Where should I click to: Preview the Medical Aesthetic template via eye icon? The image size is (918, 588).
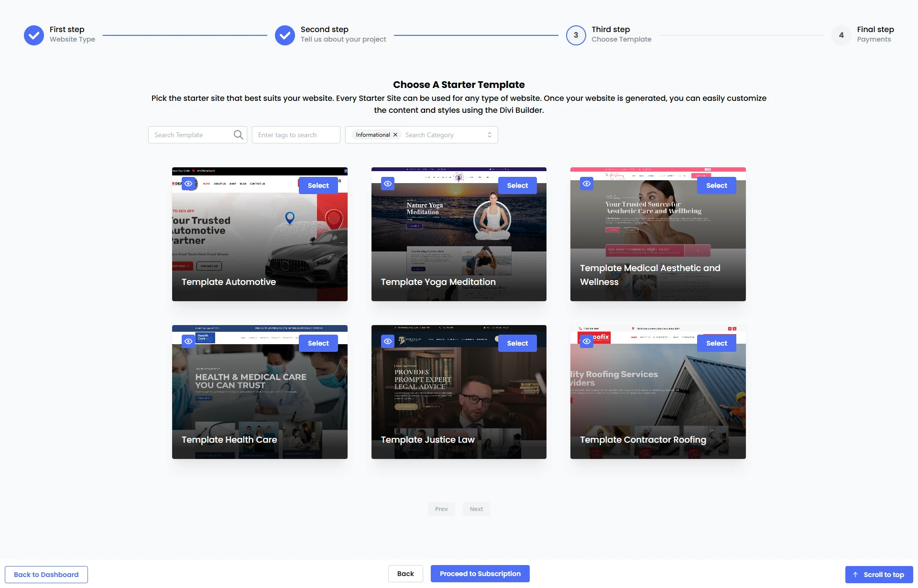[587, 184]
